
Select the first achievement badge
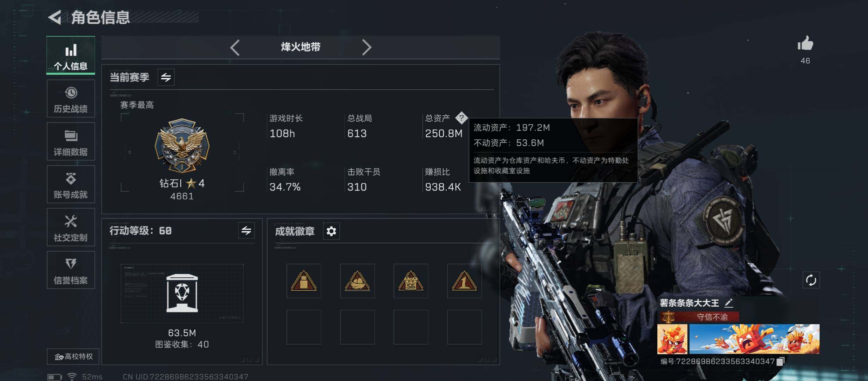303,281
